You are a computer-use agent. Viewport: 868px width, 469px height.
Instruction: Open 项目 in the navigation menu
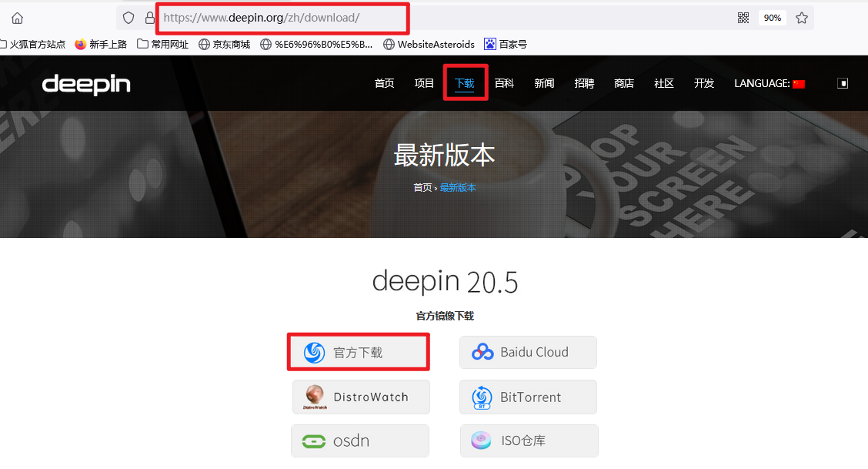424,84
